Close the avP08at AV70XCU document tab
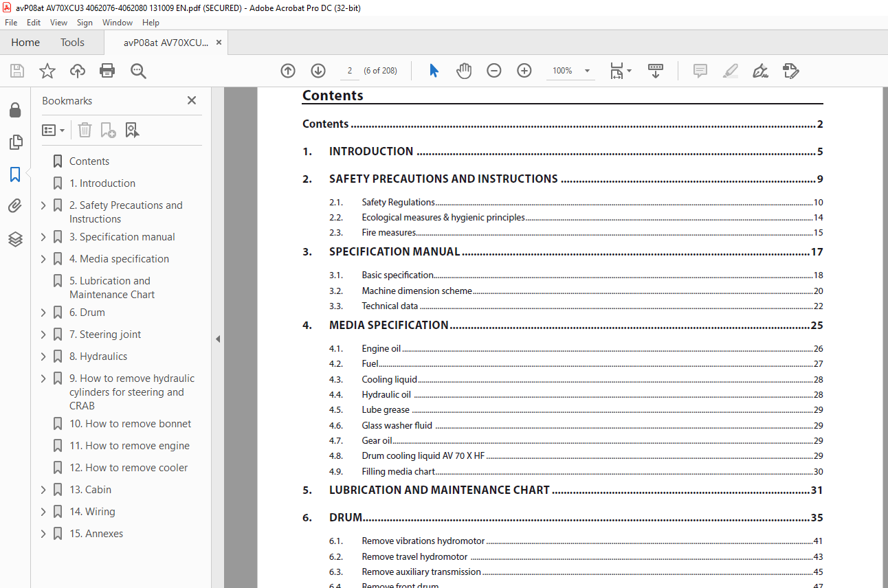The width and height of the screenshot is (888, 588). [219, 43]
